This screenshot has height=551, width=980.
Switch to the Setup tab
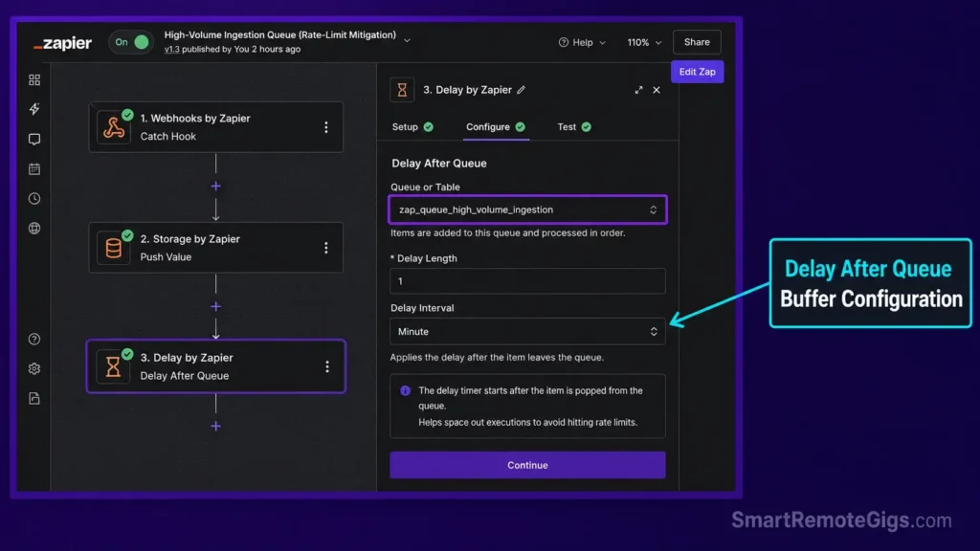pyautogui.click(x=412, y=127)
